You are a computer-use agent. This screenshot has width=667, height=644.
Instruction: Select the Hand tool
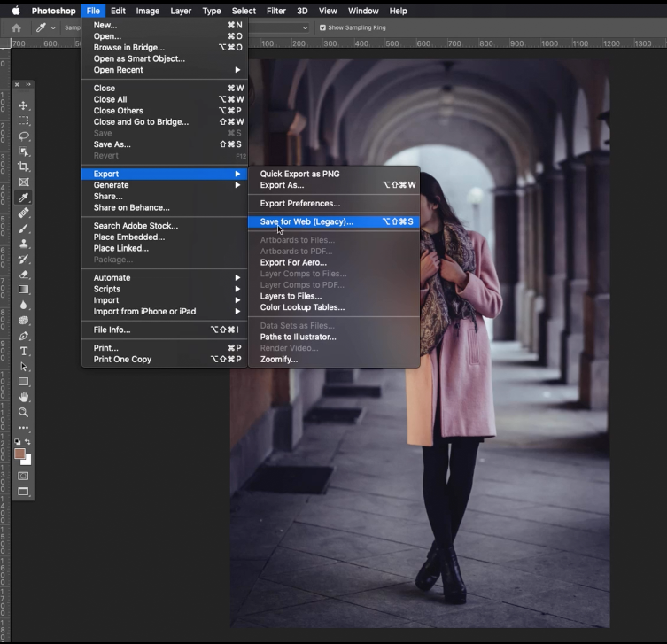(24, 397)
